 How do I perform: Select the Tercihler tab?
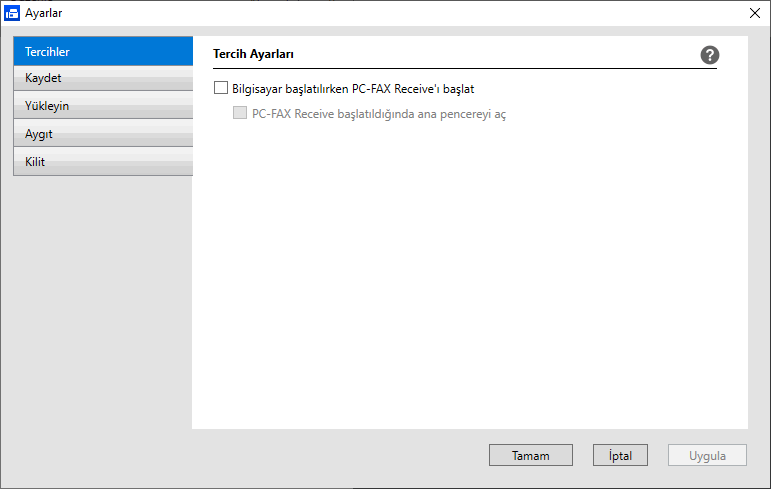[x=102, y=51]
